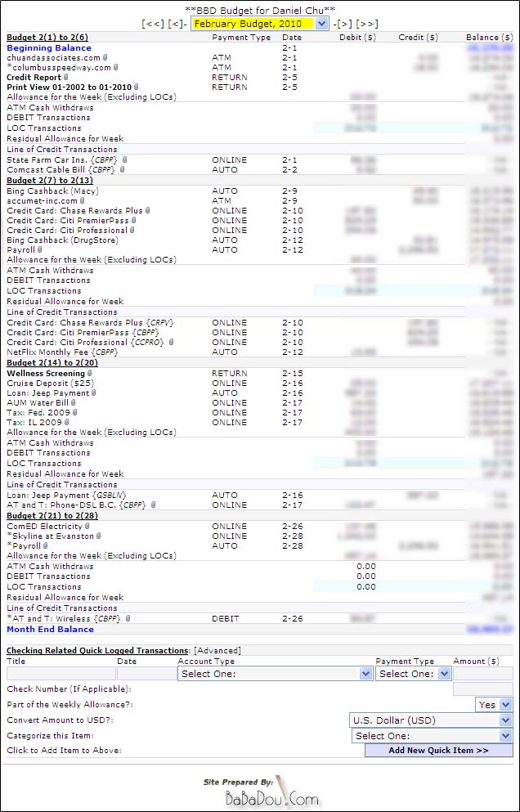Open the attachment icon next to accumet-inc.com
This screenshot has width=520, height=812.
82,201
